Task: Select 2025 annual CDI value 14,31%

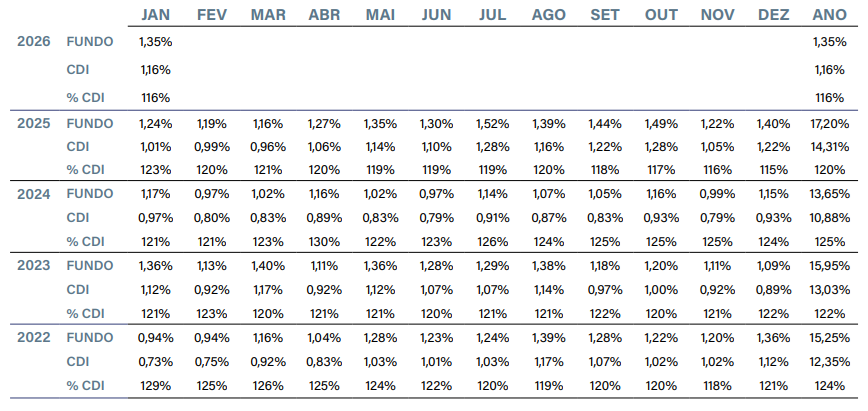Action: 831,146
